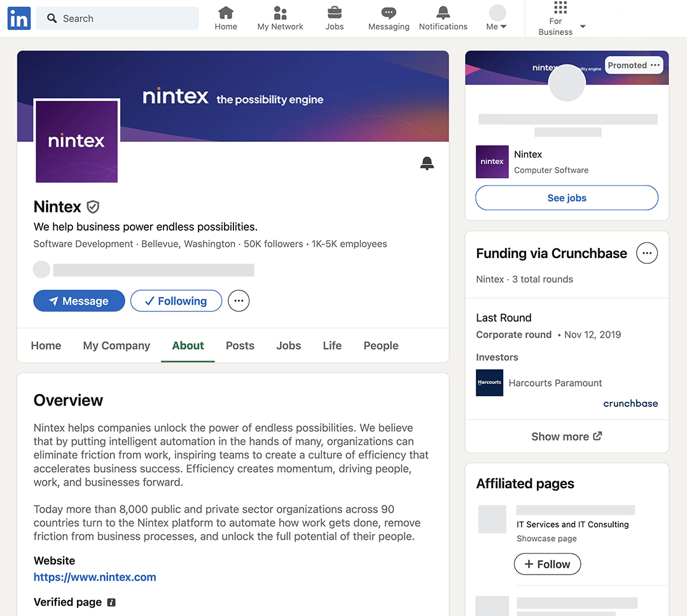Switch to the People tab
This screenshot has width=687, height=616.
click(x=381, y=346)
